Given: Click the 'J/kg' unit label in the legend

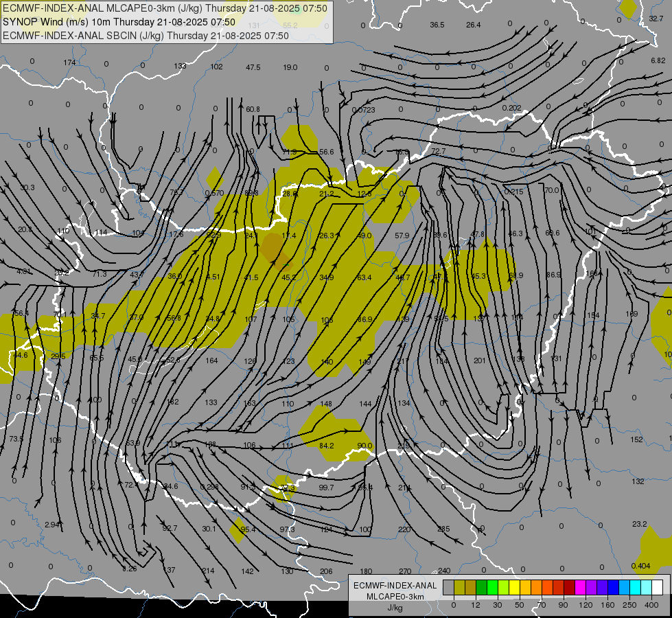Looking at the screenshot, I should [395, 608].
